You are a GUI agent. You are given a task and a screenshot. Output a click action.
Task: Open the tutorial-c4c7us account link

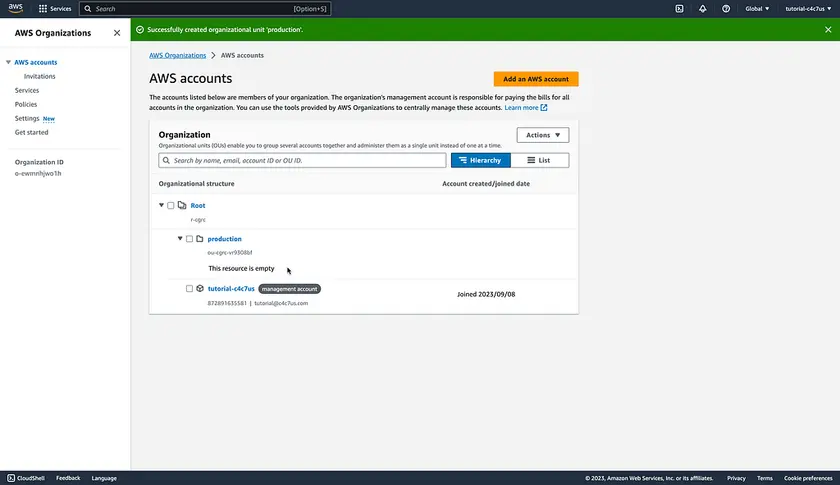[x=231, y=288]
